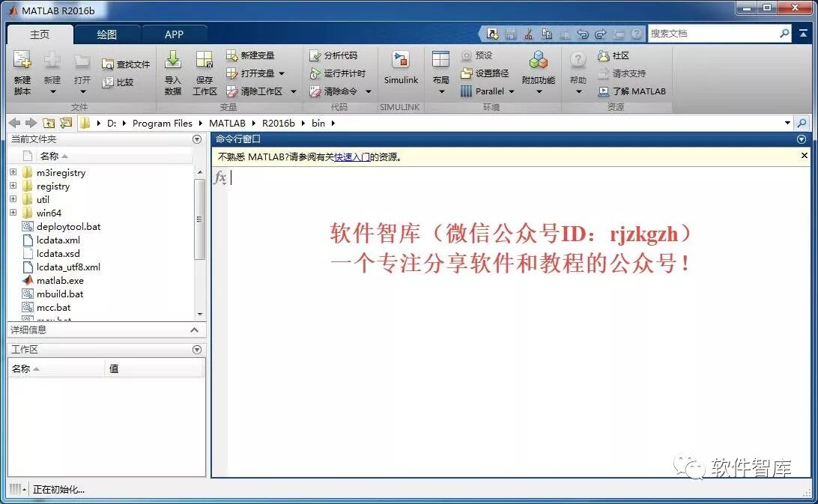Switch to the APP tab
818x504 pixels.
click(x=174, y=34)
